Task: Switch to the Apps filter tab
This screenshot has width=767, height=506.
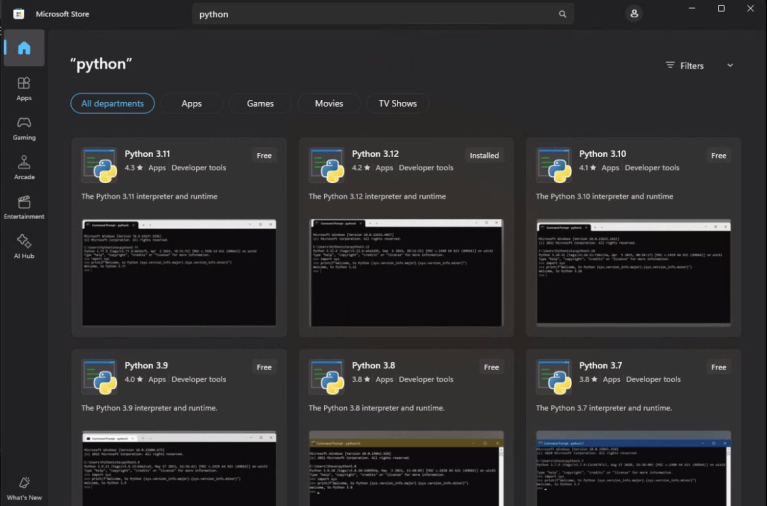Action: tap(191, 103)
